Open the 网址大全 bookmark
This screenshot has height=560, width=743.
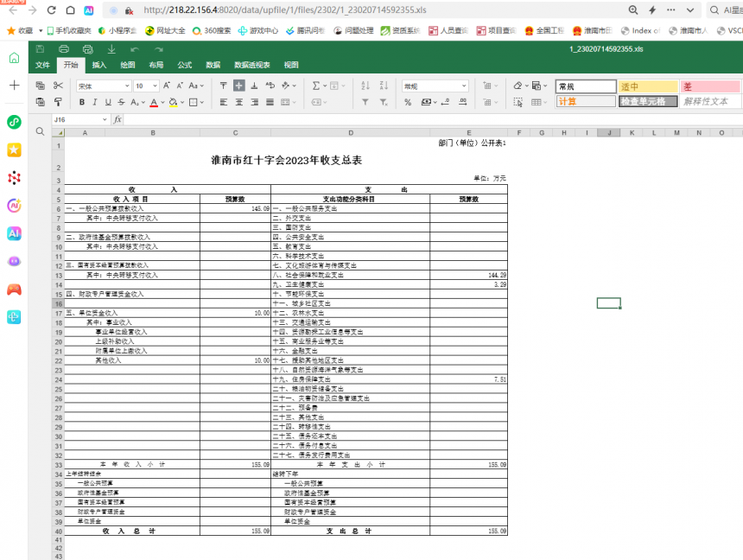pyautogui.click(x=165, y=31)
